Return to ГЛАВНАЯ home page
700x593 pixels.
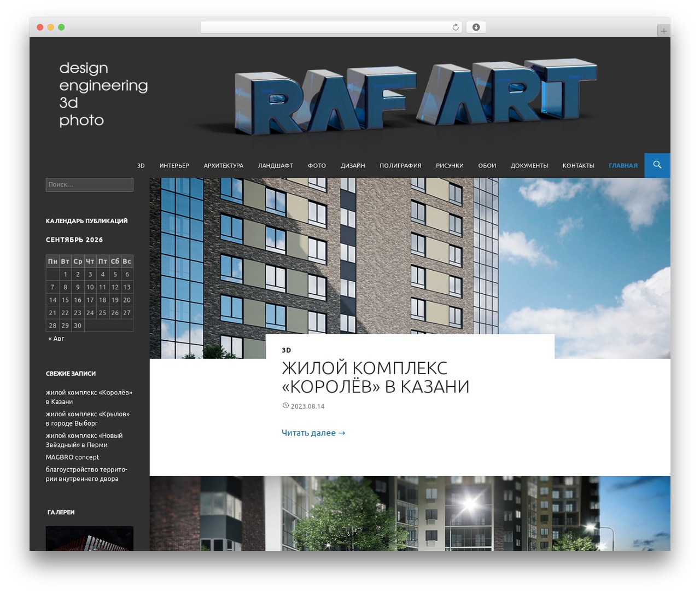623,166
